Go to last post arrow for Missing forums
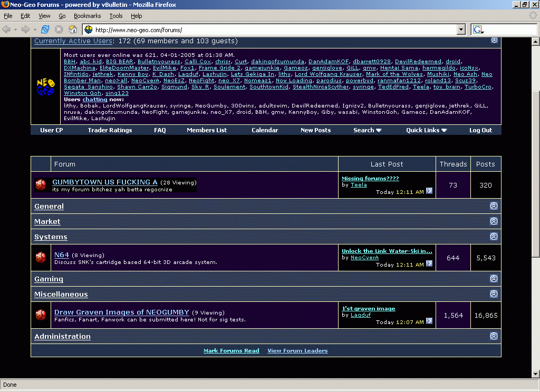The width and height of the screenshot is (540, 392). tap(429, 191)
